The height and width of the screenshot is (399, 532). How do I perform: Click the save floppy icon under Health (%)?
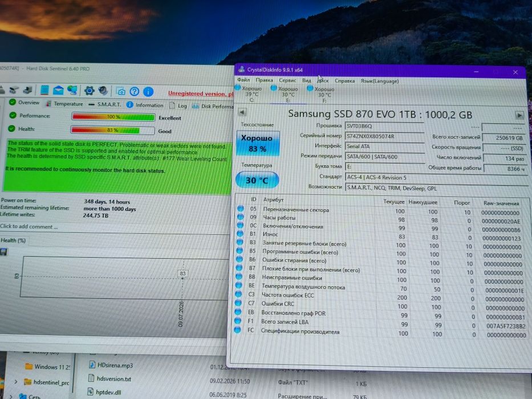[x=3, y=252]
